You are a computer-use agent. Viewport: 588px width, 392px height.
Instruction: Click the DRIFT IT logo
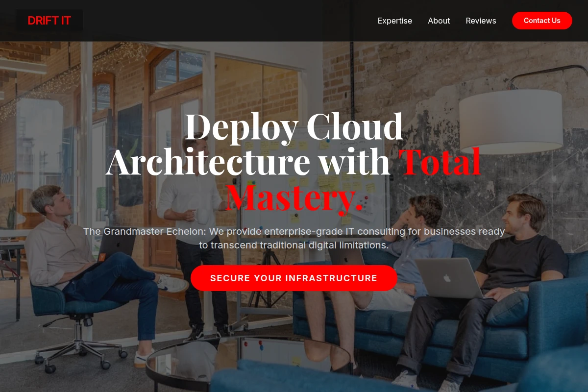tap(49, 21)
